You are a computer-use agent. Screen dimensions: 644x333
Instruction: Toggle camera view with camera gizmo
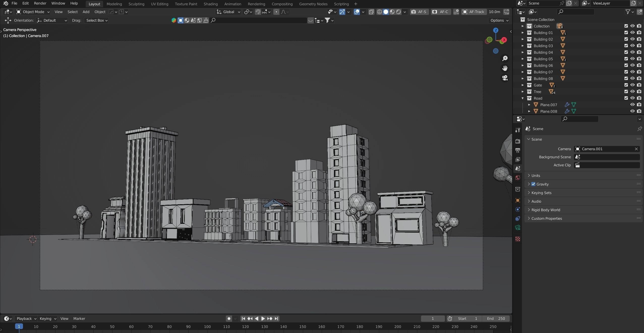click(x=505, y=78)
